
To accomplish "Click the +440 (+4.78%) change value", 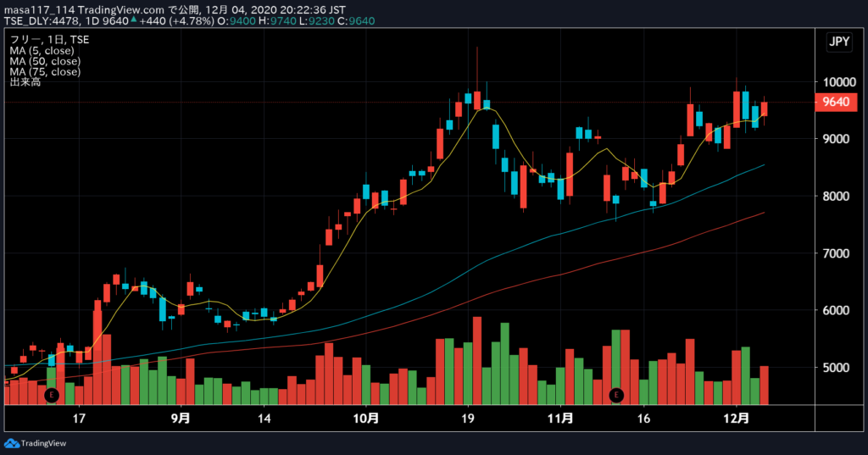I will click(x=176, y=21).
